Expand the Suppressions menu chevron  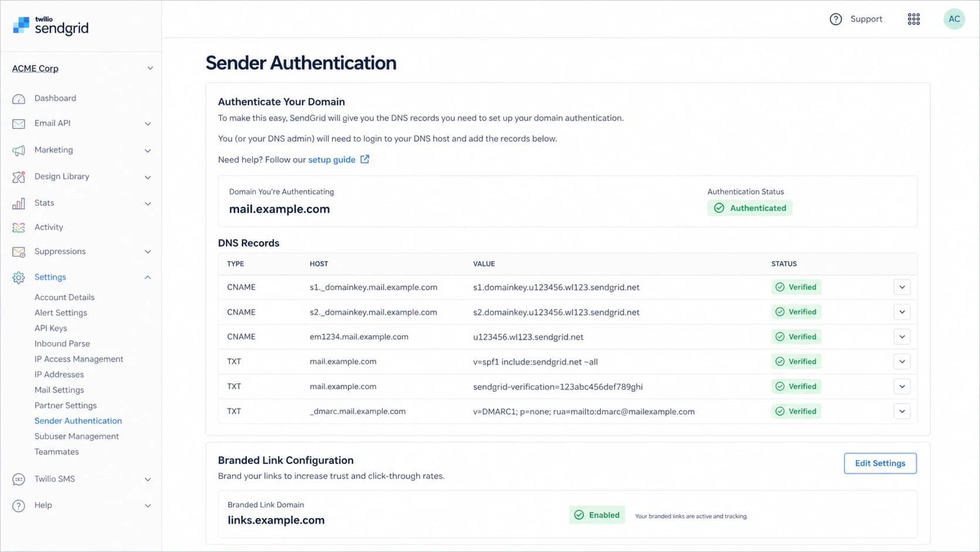pyautogui.click(x=148, y=252)
